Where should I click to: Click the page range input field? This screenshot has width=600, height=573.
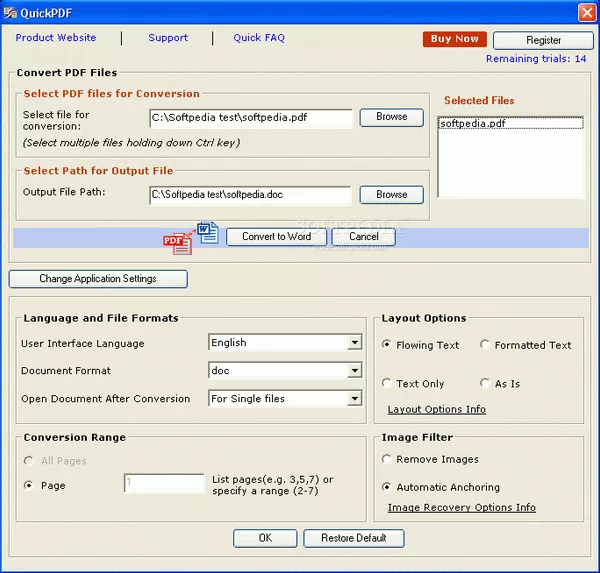coord(164,483)
